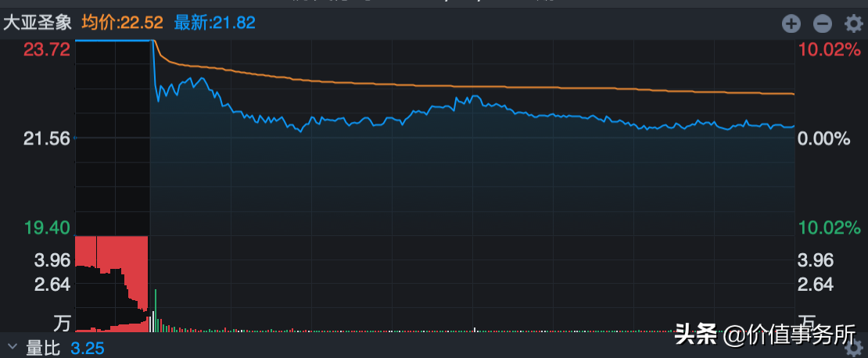Click the red 10.02% upper limit label

click(x=829, y=50)
